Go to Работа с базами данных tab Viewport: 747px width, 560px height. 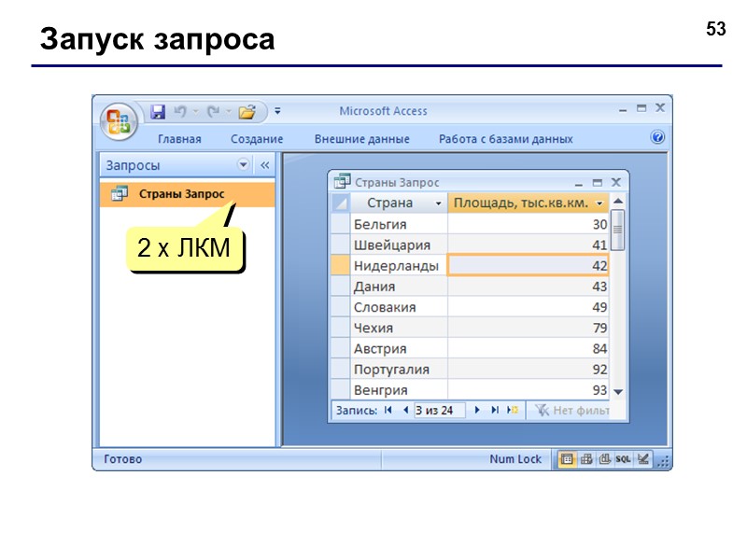(x=505, y=139)
